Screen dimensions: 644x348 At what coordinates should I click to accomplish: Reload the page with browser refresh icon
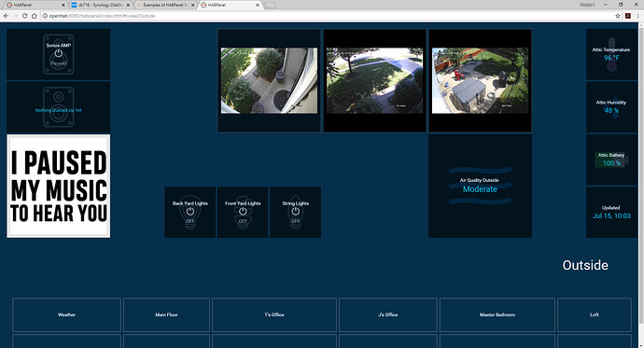pos(24,16)
